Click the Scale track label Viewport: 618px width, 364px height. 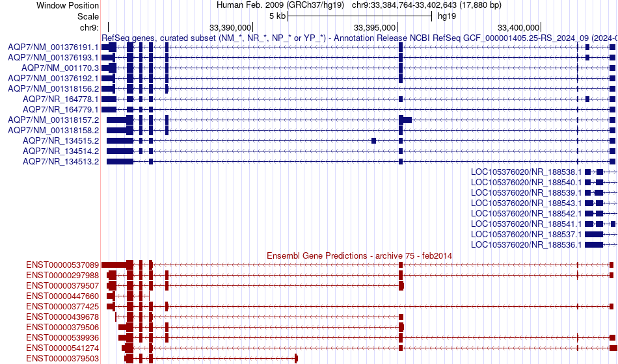pyautogui.click(x=88, y=16)
